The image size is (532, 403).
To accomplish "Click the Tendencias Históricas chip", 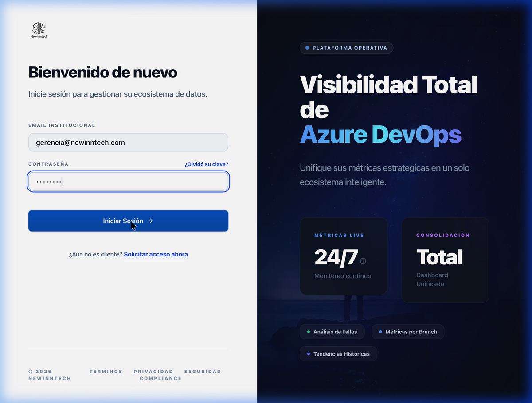I will (338, 354).
